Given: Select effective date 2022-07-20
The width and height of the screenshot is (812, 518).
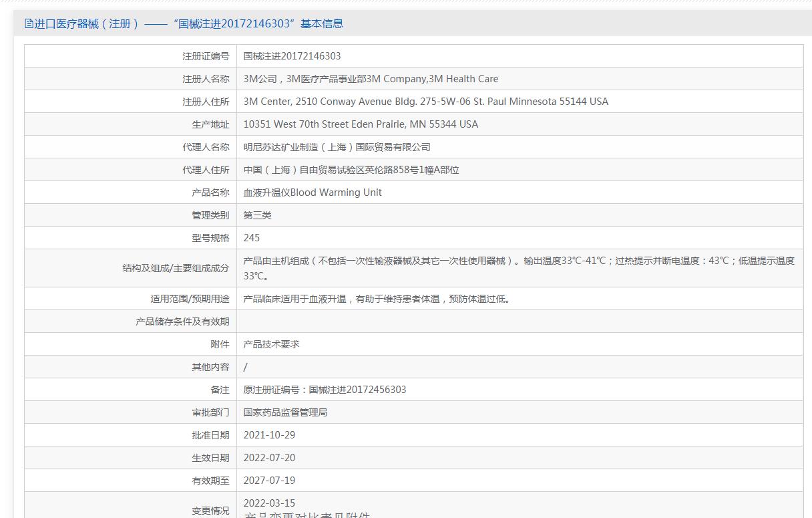Looking at the screenshot, I should point(269,458).
